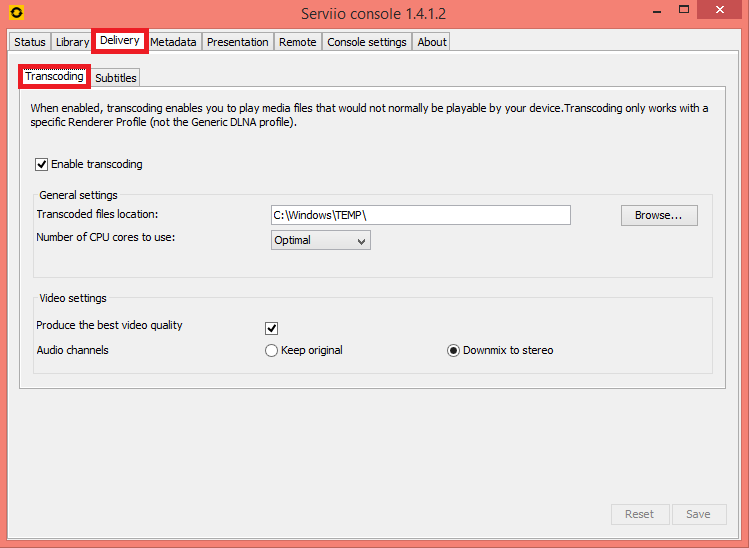Toggle the Enable transcoding checkbox
The height and width of the screenshot is (548, 749).
pos(42,164)
